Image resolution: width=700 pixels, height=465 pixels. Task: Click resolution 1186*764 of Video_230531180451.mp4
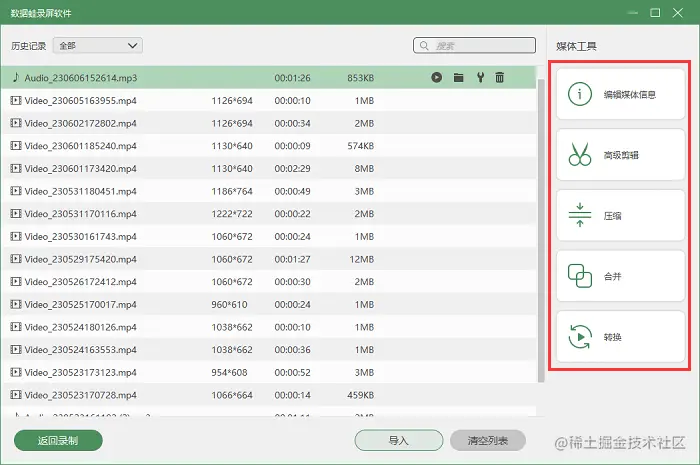[x=232, y=191]
